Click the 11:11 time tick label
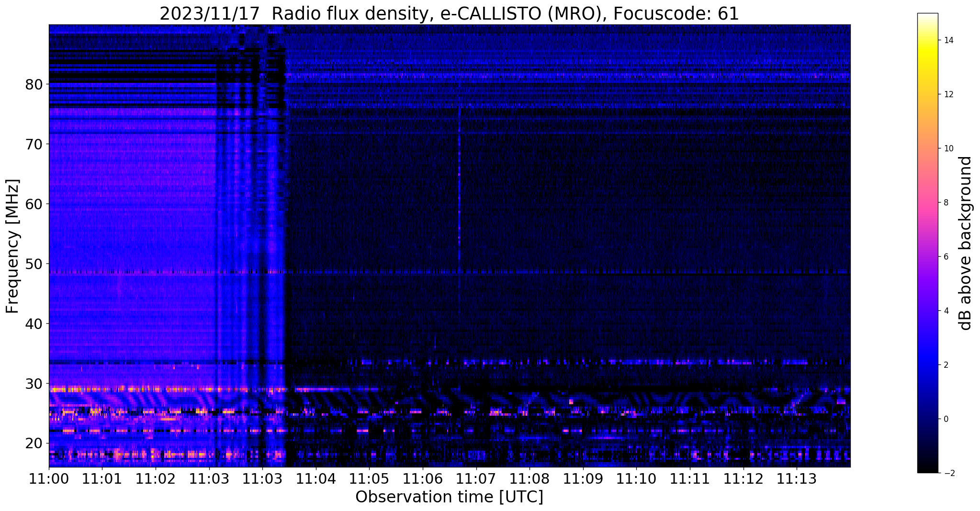Viewport: 980px width, 511px height. point(689,478)
